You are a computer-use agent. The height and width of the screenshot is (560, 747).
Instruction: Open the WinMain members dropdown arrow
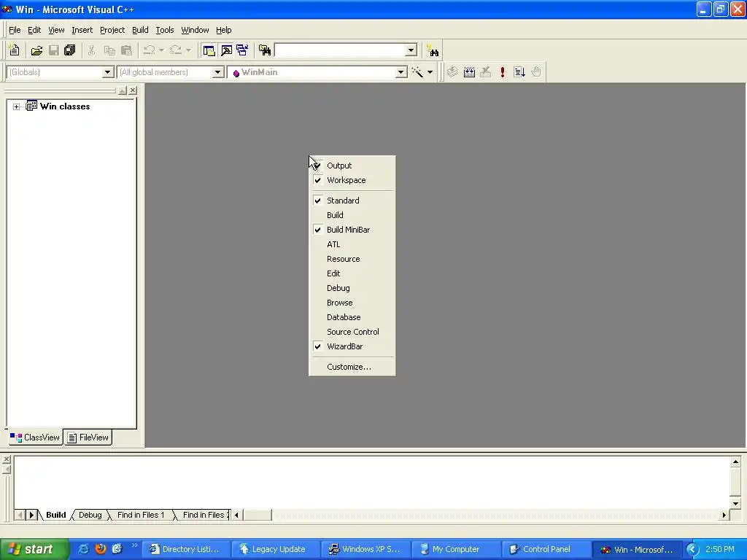pos(401,72)
